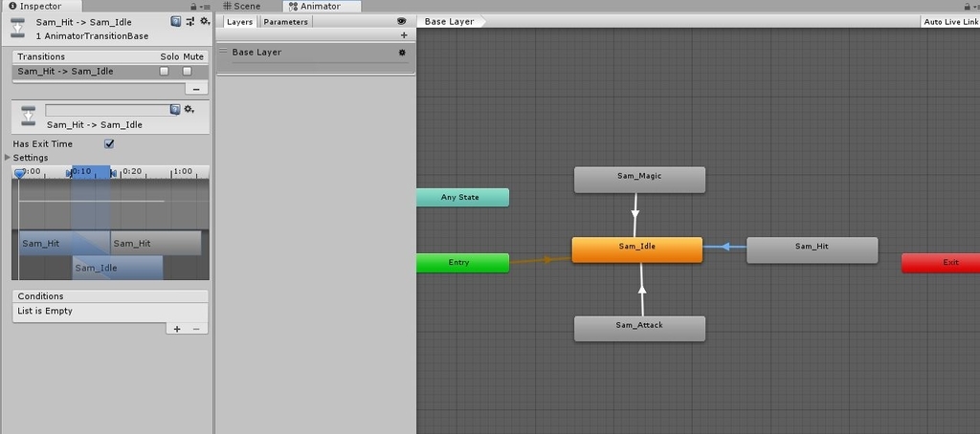Click the 1:00 mark on the timeline ruler
980x434 pixels.
183,171
